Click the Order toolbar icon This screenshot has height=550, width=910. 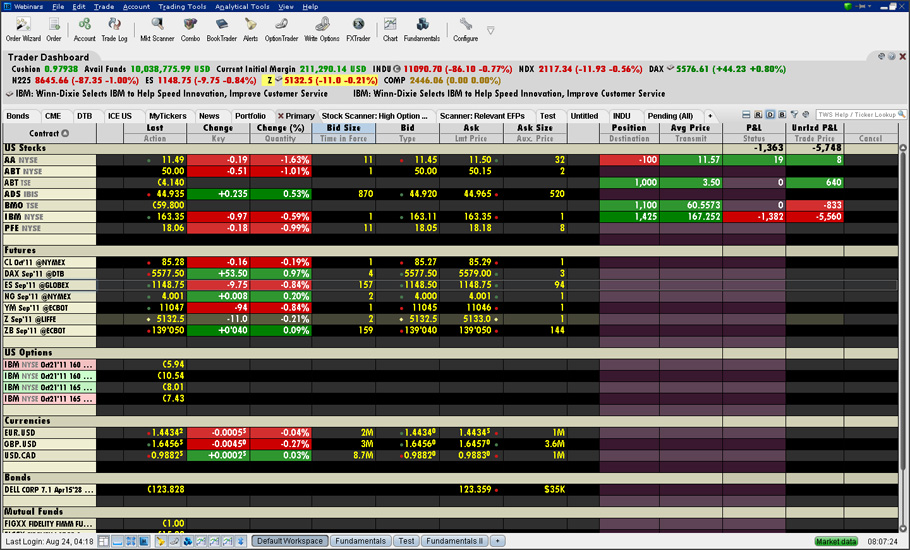coord(54,30)
